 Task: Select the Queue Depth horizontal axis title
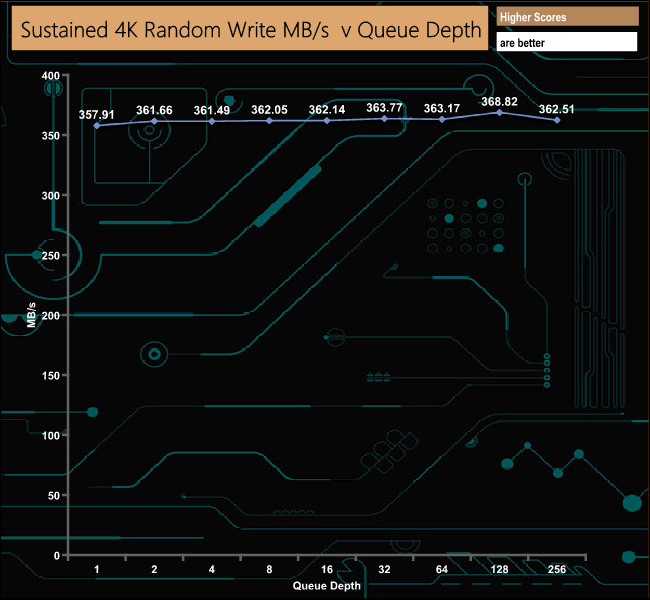tap(327, 585)
